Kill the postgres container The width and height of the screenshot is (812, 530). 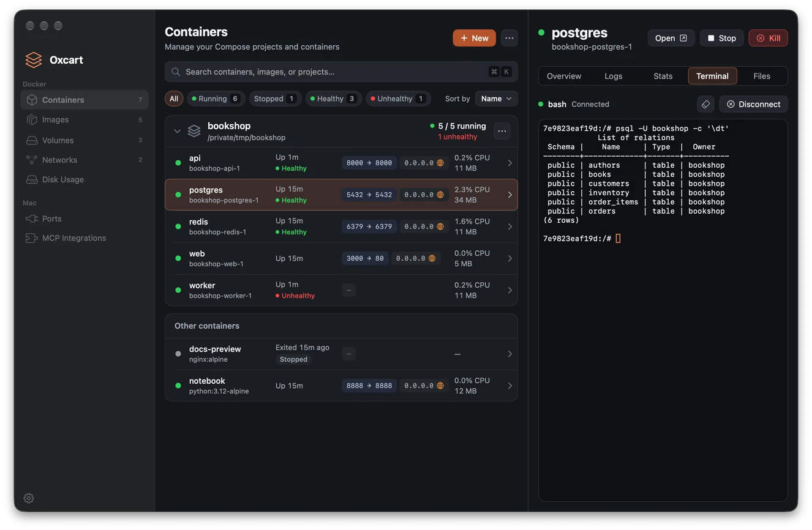[769, 38]
